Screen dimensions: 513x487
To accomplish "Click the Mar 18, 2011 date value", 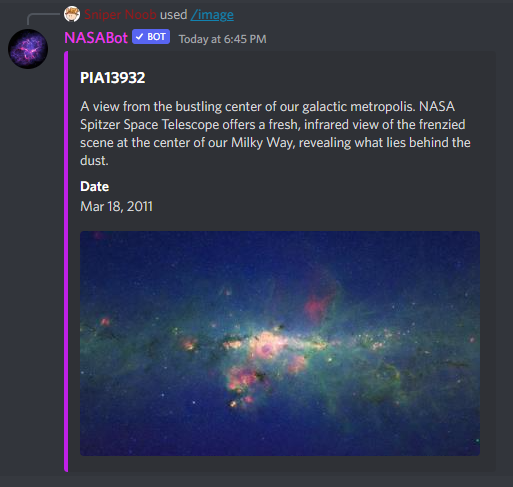I will pos(116,206).
